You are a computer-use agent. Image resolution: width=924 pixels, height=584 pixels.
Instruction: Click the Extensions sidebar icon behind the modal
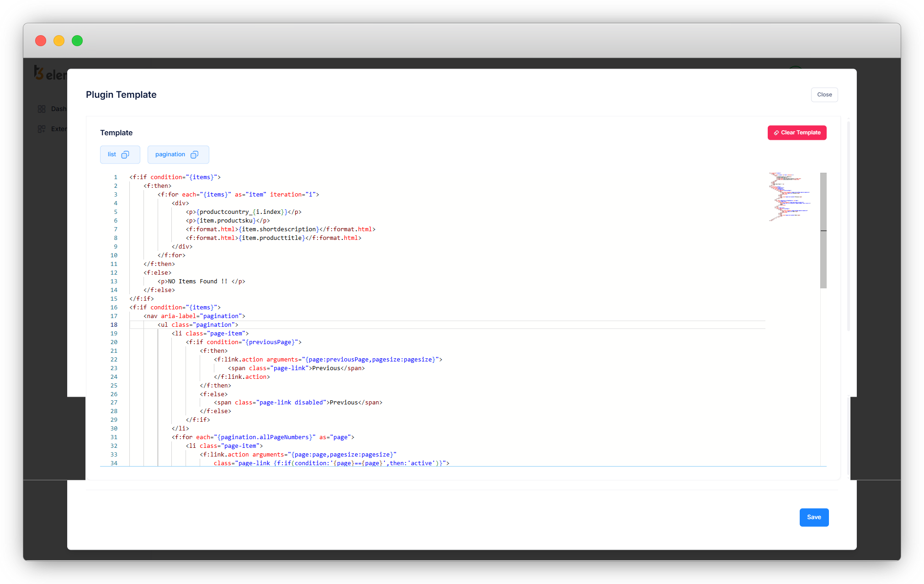pos(42,129)
